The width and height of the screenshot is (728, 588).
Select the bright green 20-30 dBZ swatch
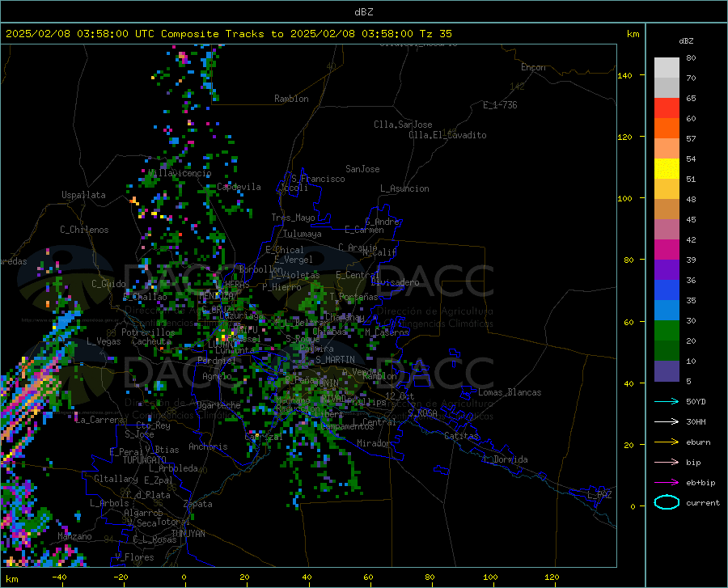click(x=667, y=331)
